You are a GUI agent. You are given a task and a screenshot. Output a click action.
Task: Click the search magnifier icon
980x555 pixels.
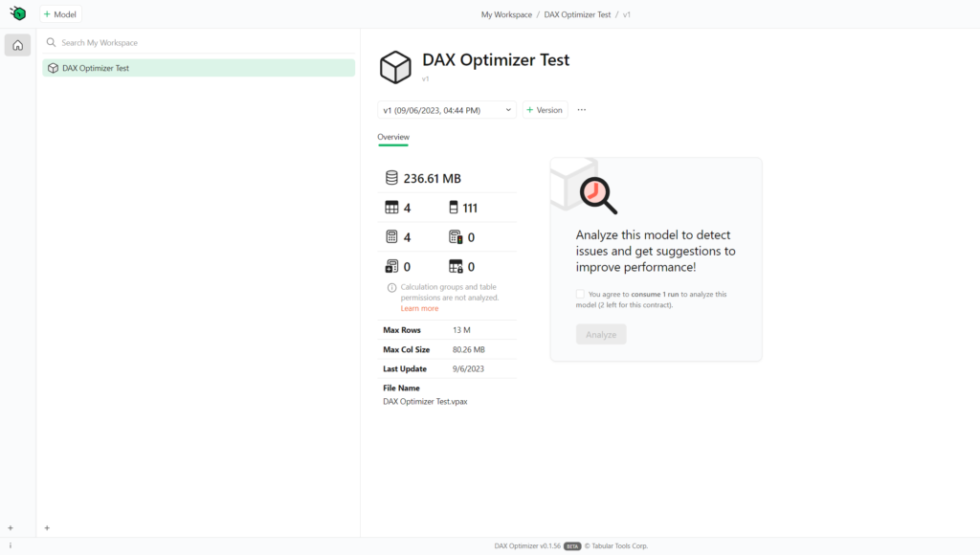coord(52,42)
